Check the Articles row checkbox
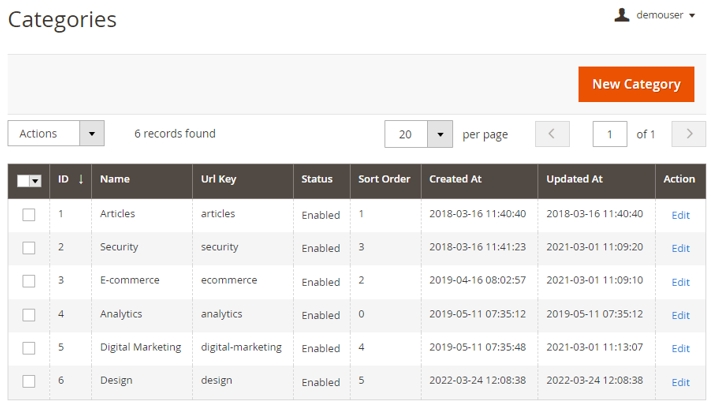Viewport: 711px width, 406px height. coord(29,214)
